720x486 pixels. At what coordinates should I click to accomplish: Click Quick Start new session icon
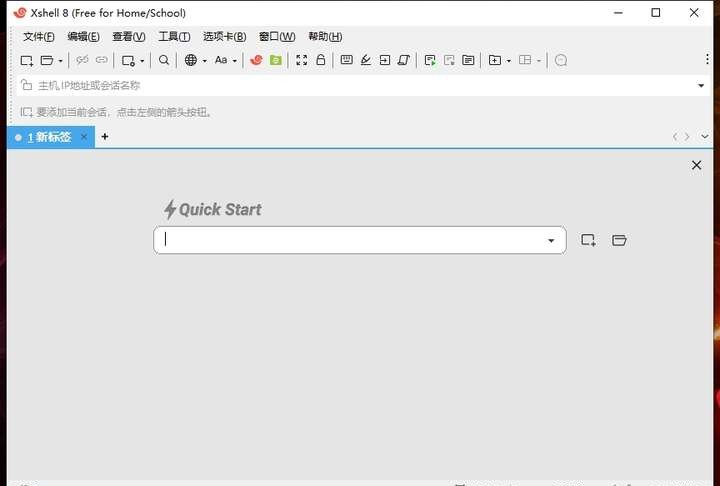click(588, 240)
